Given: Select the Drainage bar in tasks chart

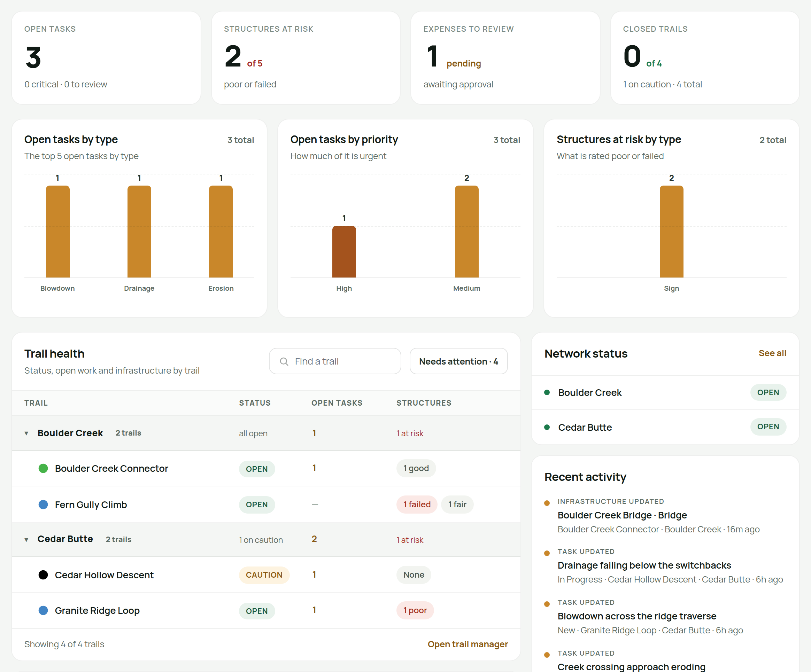Looking at the screenshot, I should coord(139,232).
